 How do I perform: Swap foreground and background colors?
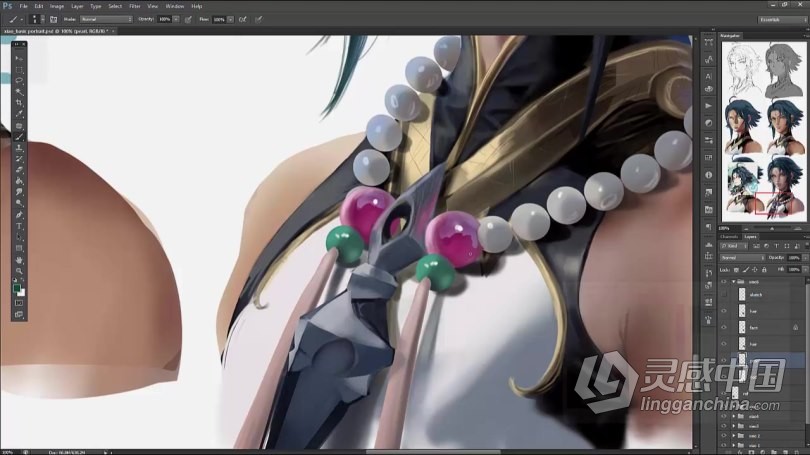tap(23, 280)
